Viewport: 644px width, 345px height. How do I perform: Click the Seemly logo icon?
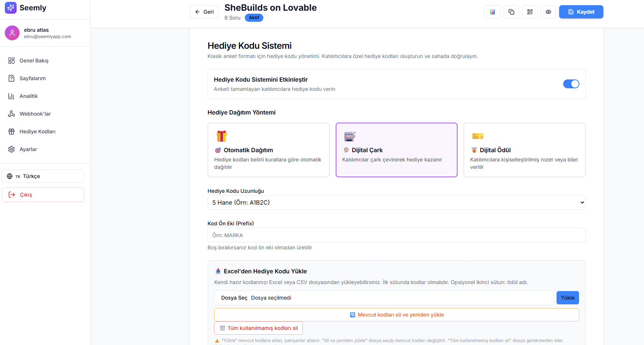11,8
